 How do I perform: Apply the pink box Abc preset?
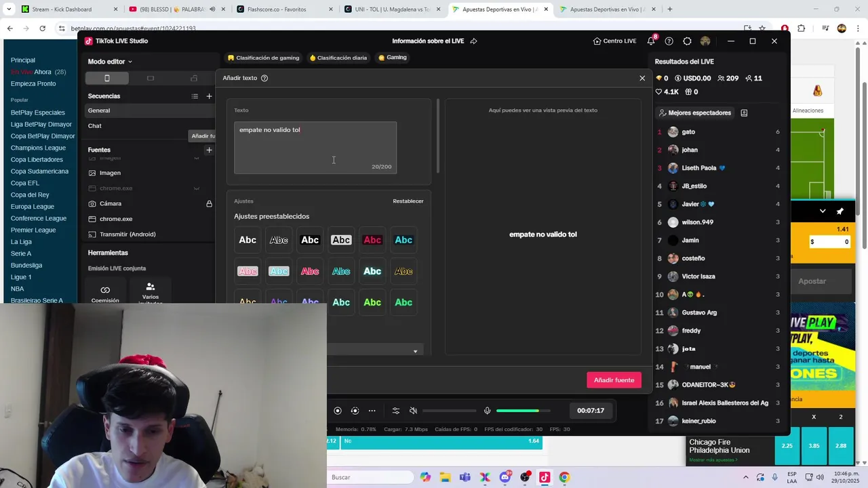pos(248,271)
